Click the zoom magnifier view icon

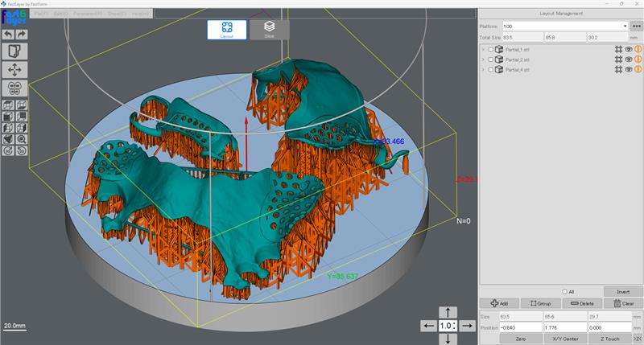click(x=22, y=139)
